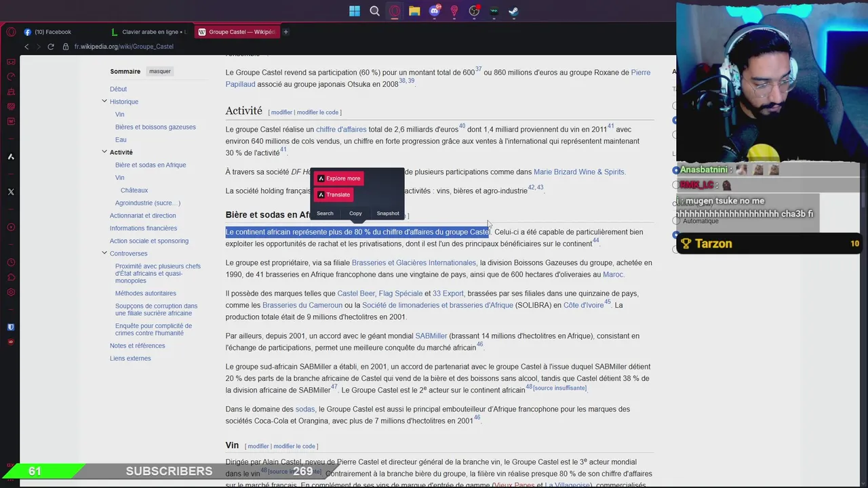
Task: Jump to Bière et sodas en Afrique
Action: point(151,165)
